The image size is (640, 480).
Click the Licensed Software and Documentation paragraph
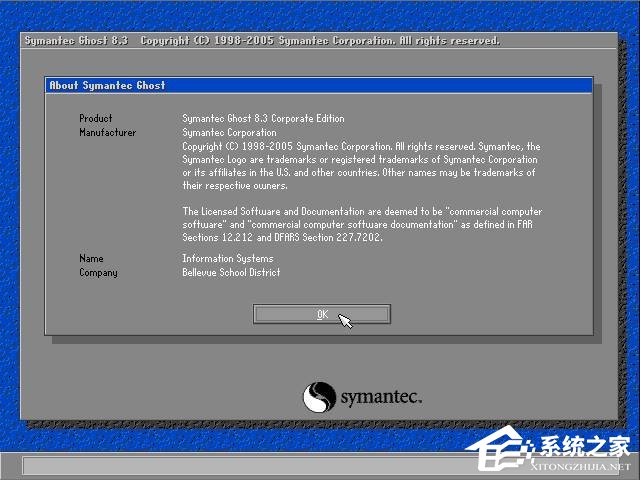[362, 225]
